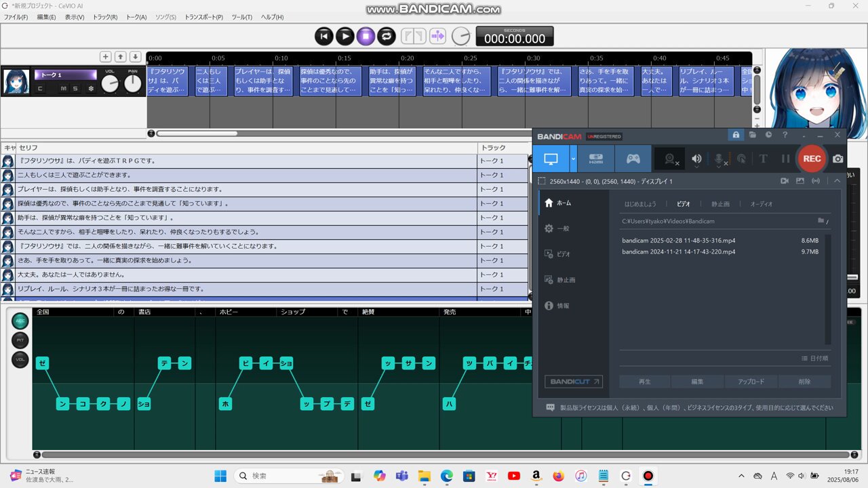Open the 表示(V) menu

(x=75, y=17)
